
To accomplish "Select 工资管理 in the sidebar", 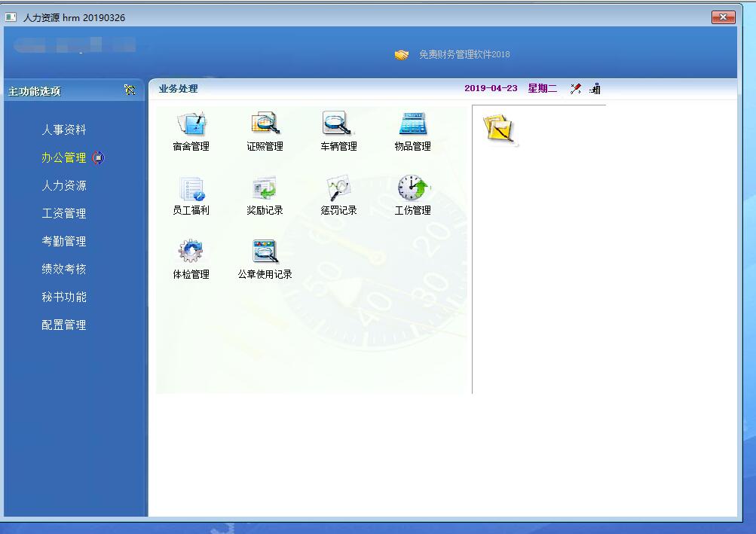I will [63, 213].
